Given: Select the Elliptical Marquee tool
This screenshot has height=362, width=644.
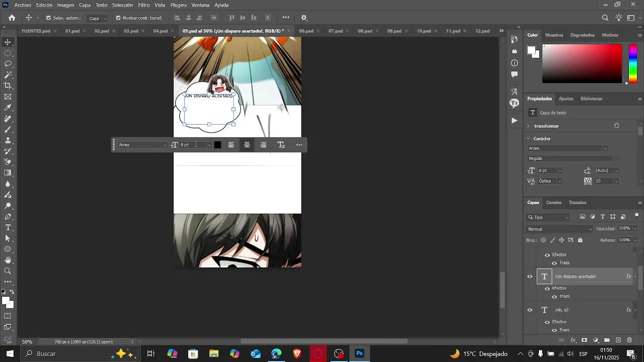Looking at the screenshot, I should tap(8, 53).
